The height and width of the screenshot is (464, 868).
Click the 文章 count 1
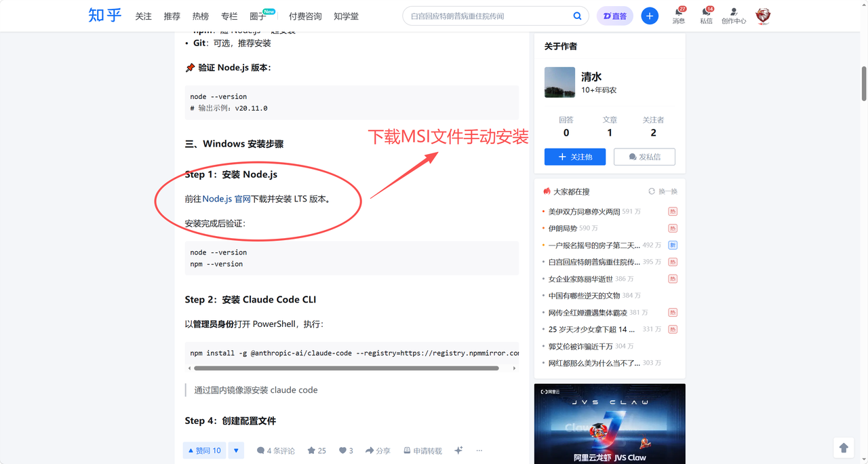pos(610,133)
